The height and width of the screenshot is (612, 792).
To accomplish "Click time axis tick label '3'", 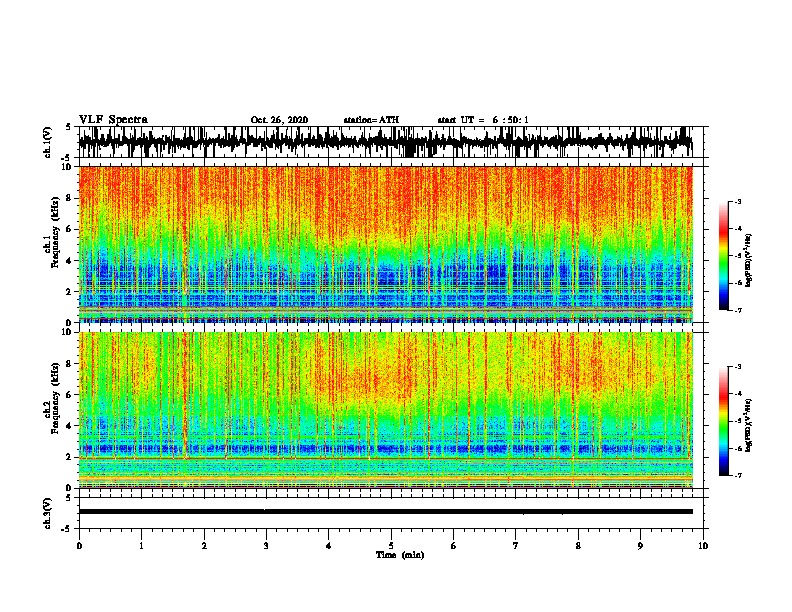I will click(266, 546).
